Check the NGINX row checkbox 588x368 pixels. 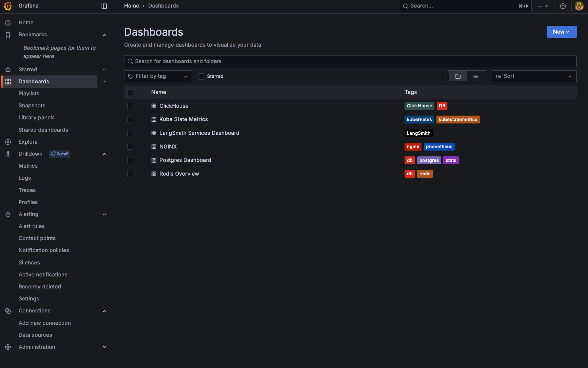point(130,147)
